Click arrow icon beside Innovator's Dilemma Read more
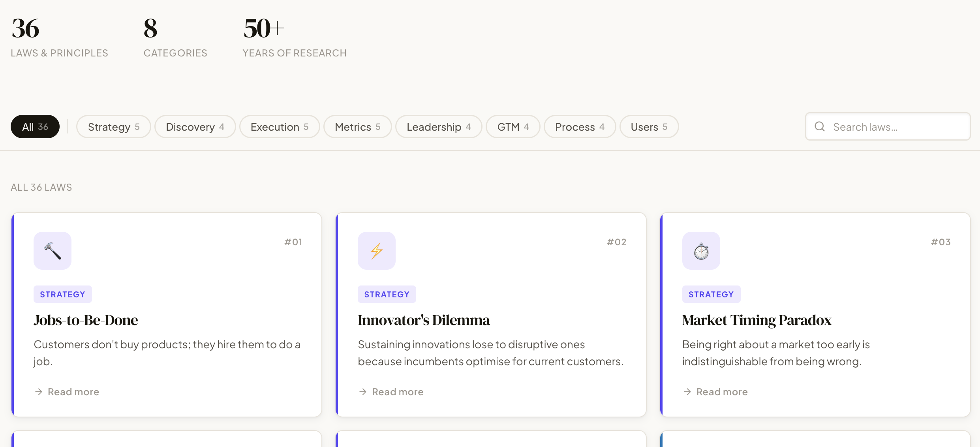The height and width of the screenshot is (447, 980). [x=363, y=392]
